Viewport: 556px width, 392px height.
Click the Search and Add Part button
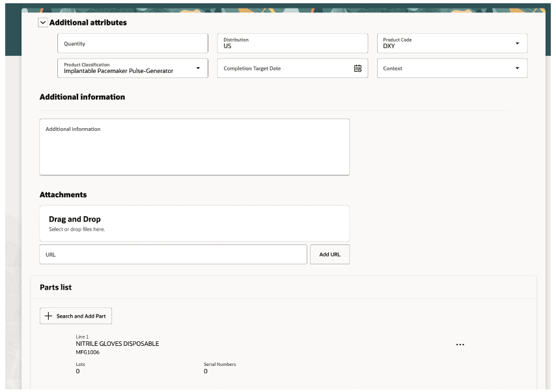[x=76, y=316]
